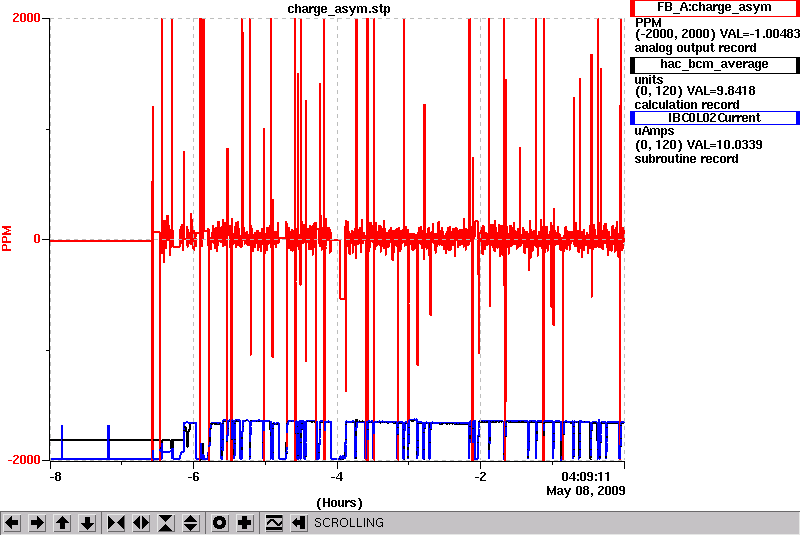Select the hac_bcm_average legend entry
The height and width of the screenshot is (535, 800).
(x=714, y=64)
